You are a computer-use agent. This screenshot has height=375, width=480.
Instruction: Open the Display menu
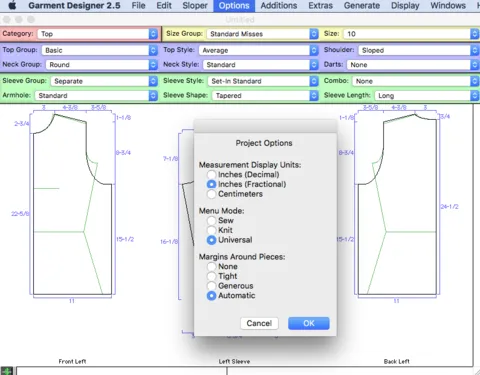pos(405,5)
